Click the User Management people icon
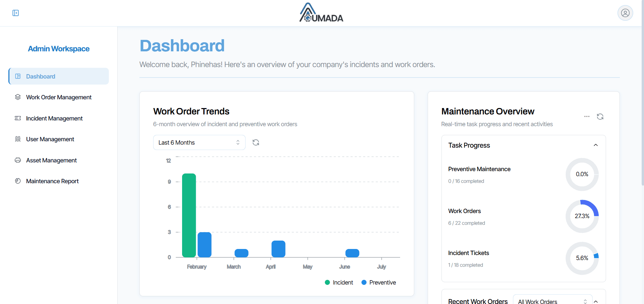 pos(18,139)
